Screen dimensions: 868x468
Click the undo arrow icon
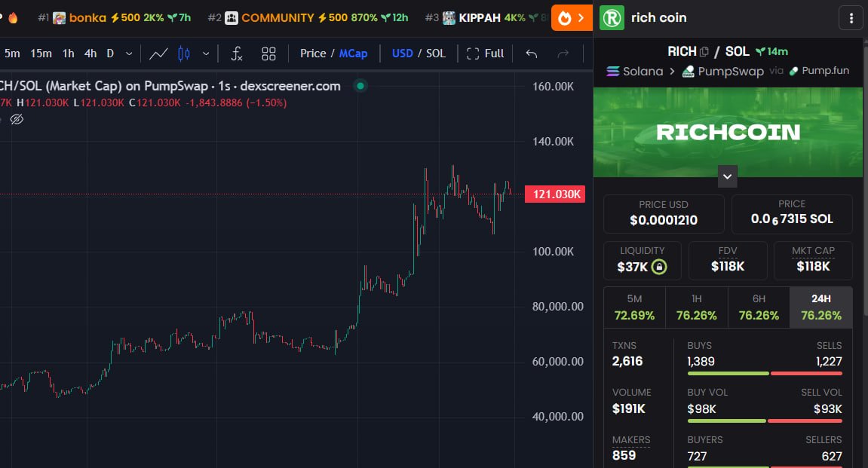[532, 54]
